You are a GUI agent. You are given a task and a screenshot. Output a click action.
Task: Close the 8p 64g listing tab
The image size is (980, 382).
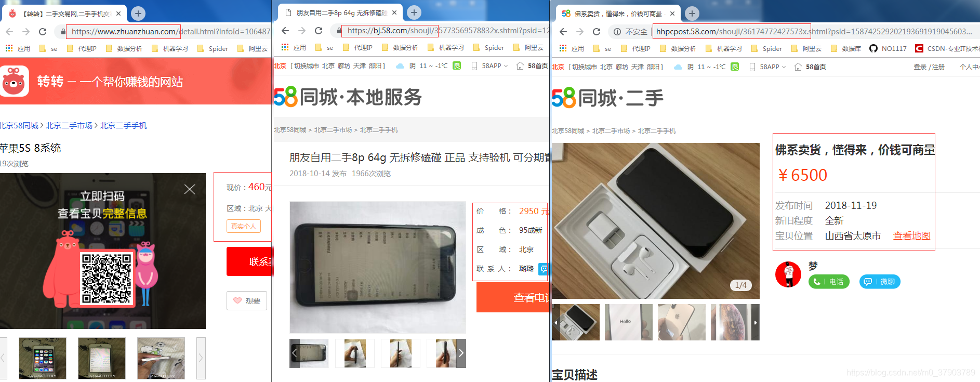pos(394,12)
